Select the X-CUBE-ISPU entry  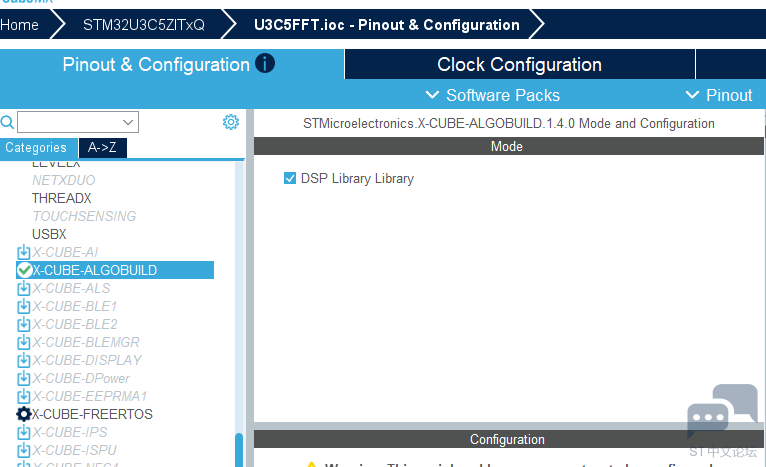tap(75, 450)
